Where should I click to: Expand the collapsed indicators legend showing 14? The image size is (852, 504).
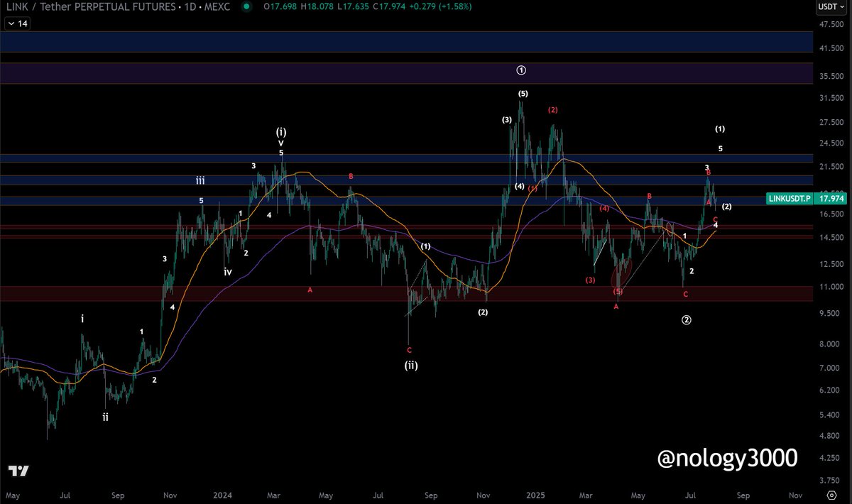pos(17,23)
